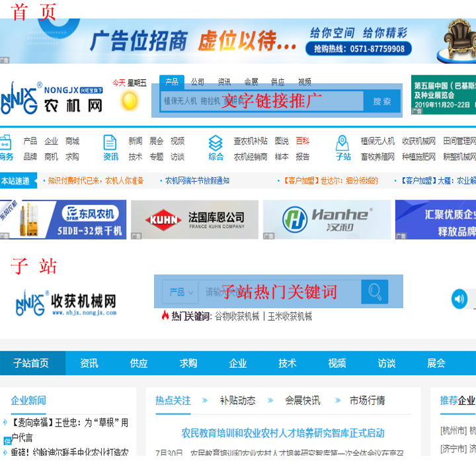The image size is (476, 463).
Task: Open the 农民教育培训 headline article
Action: pos(283,433)
